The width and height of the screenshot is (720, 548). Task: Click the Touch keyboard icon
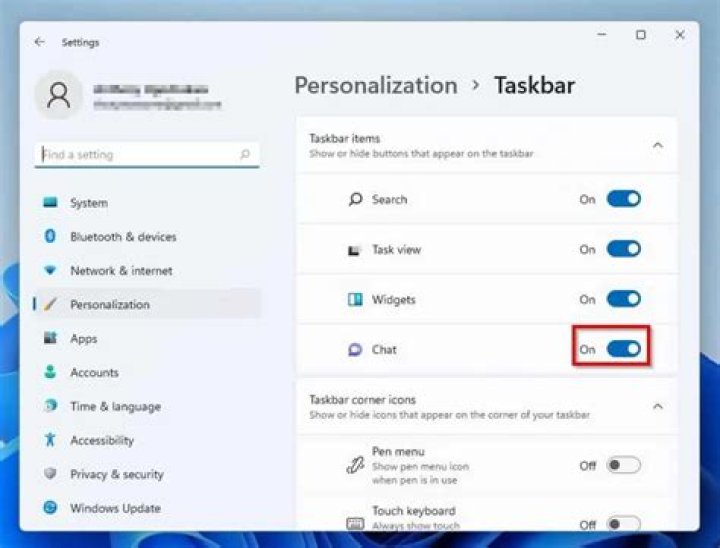point(355,524)
